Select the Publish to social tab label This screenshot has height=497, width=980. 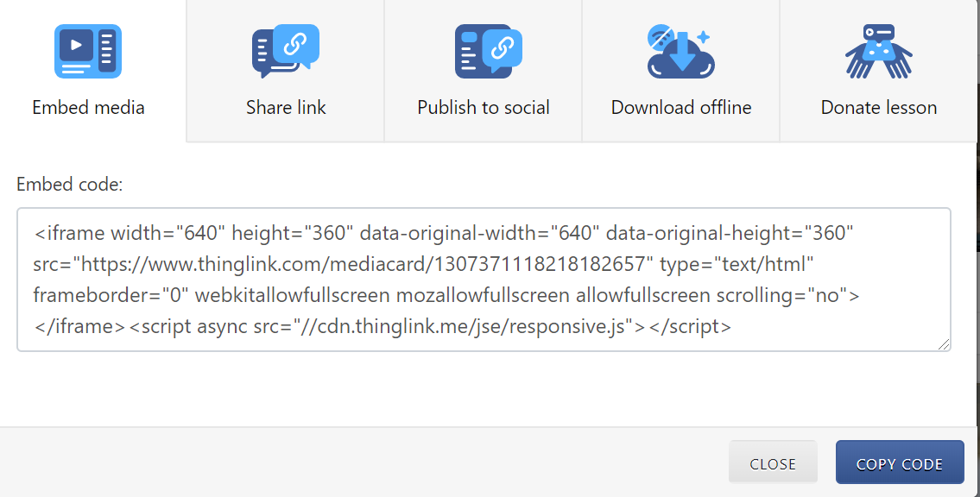pyautogui.click(x=484, y=108)
